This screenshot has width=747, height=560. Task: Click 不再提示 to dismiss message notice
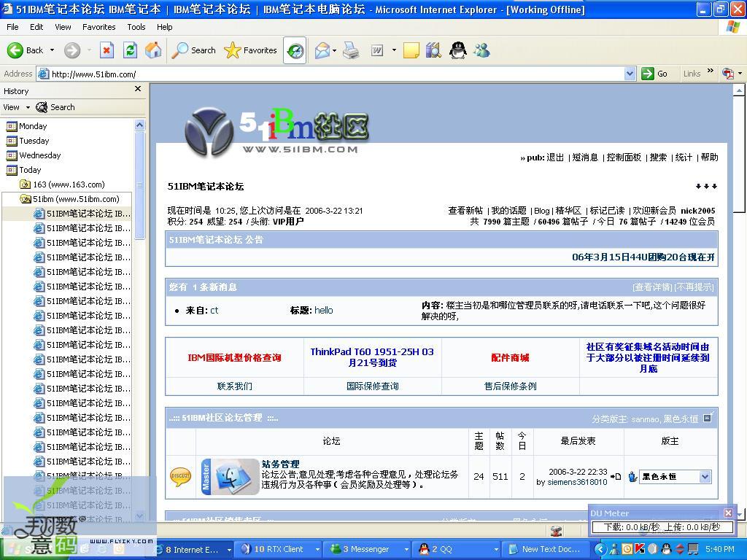tap(694, 287)
